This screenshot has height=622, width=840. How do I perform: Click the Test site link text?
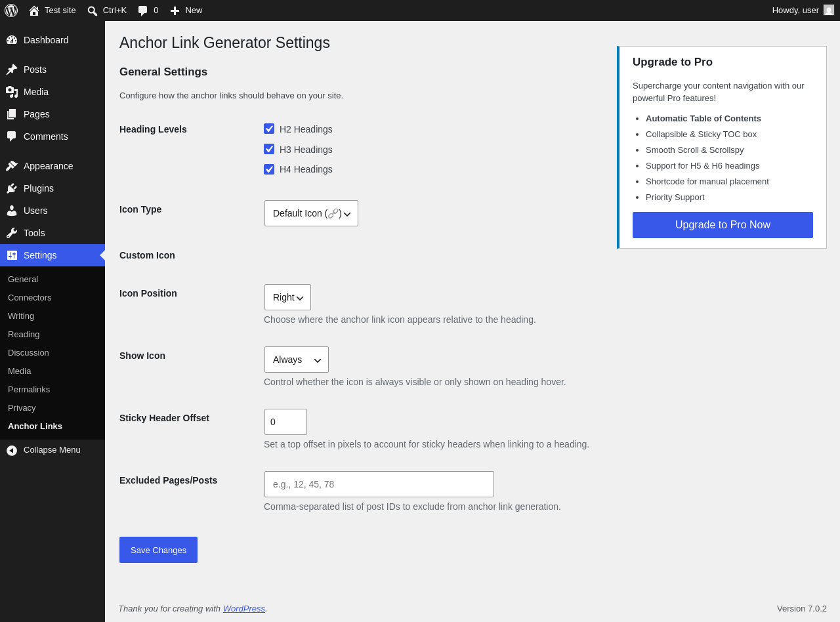pyautogui.click(x=60, y=10)
